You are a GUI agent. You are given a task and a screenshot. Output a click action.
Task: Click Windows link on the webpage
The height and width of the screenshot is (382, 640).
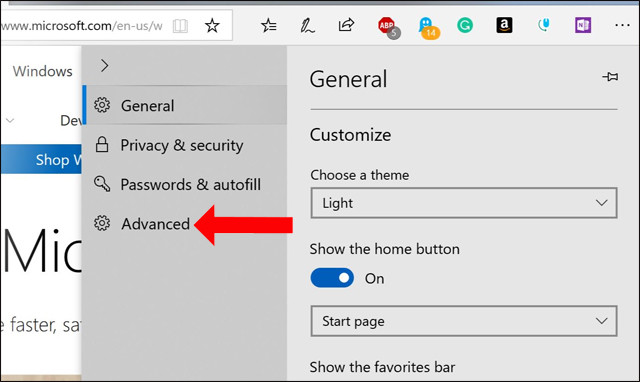click(42, 71)
